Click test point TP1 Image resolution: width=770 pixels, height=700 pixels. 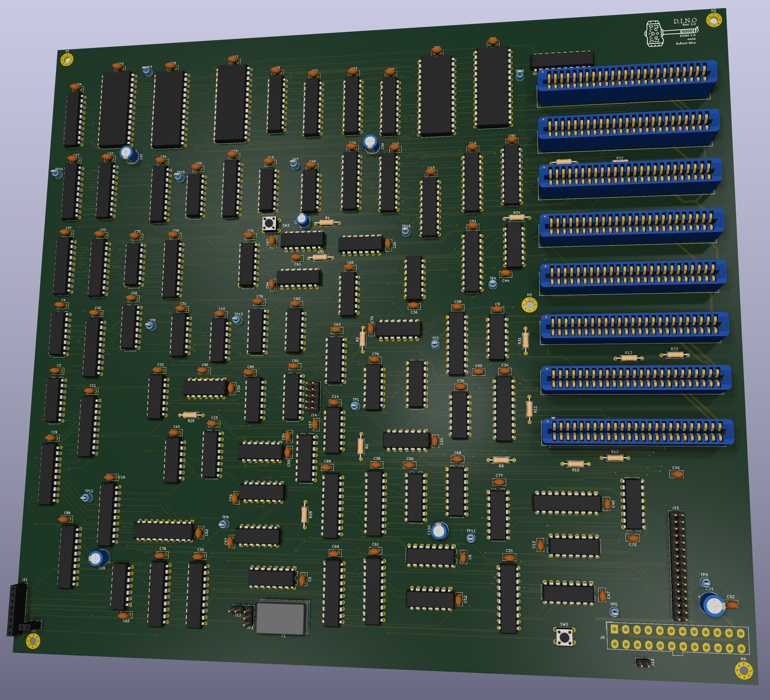tap(355, 406)
